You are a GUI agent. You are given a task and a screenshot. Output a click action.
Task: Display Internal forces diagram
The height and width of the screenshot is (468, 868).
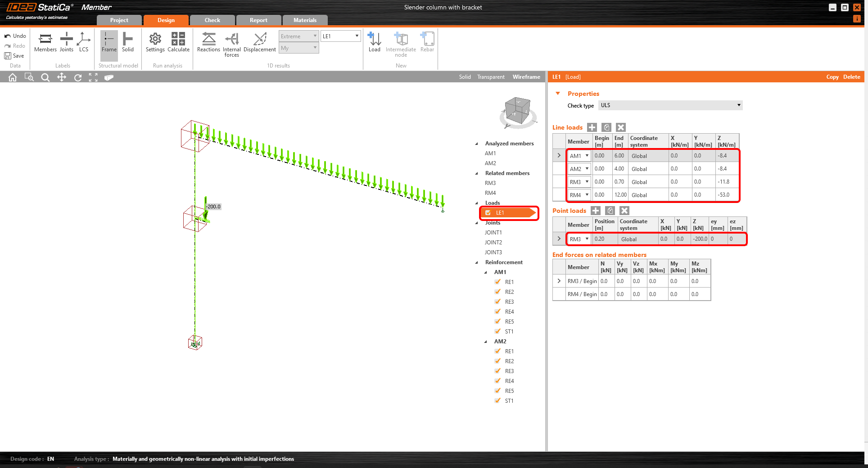point(231,43)
